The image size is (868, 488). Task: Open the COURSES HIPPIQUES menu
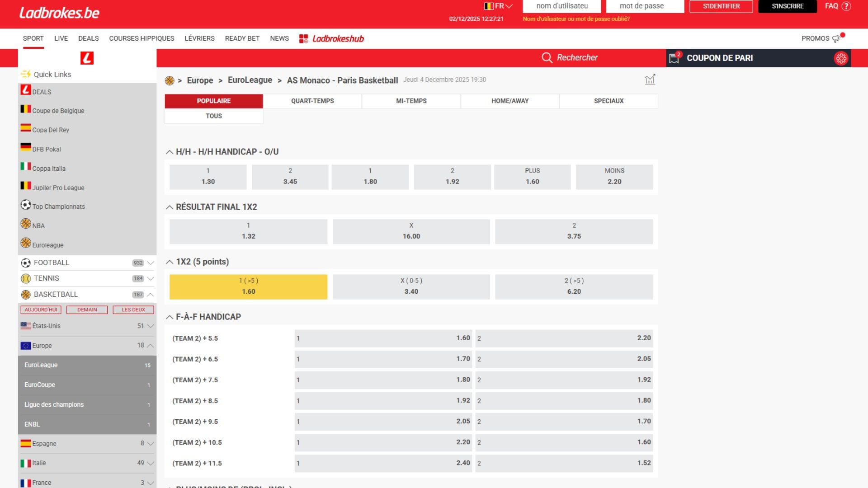point(142,38)
